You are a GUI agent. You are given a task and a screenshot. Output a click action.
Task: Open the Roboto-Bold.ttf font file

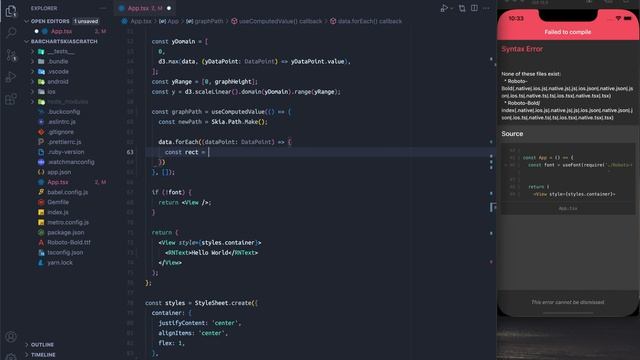pyautogui.click(x=69, y=242)
